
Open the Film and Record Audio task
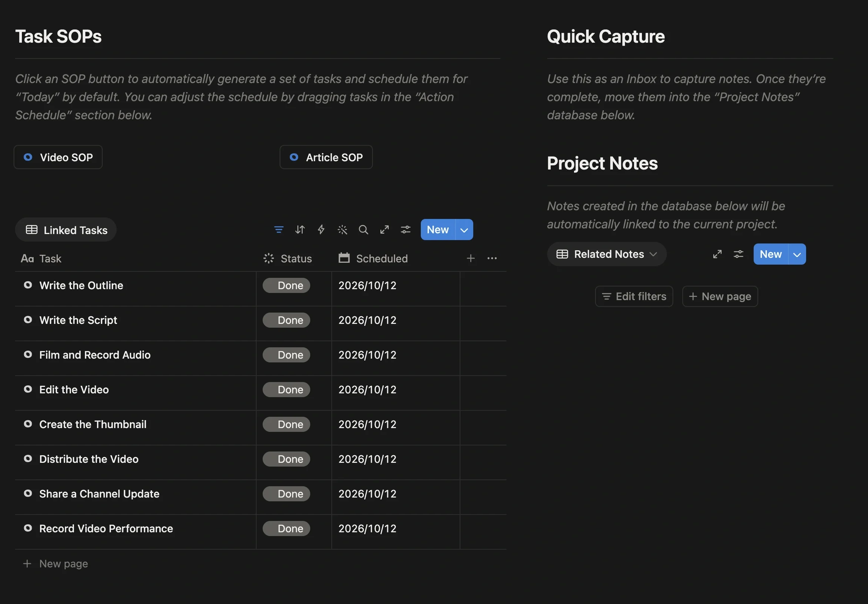tap(95, 355)
